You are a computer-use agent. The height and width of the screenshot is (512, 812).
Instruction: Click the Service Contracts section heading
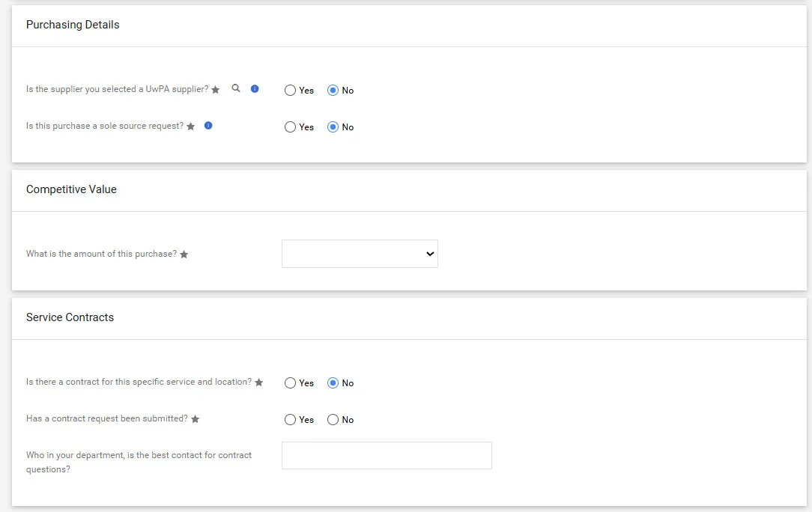tap(70, 317)
